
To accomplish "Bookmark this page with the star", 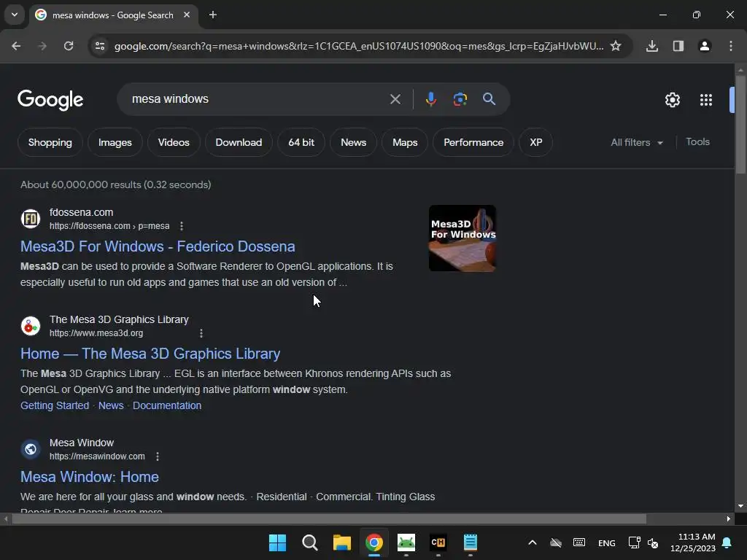I will pyautogui.click(x=616, y=46).
